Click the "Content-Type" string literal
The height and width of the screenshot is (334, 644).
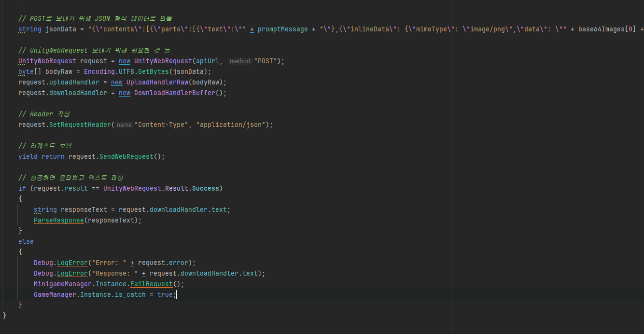pos(161,125)
